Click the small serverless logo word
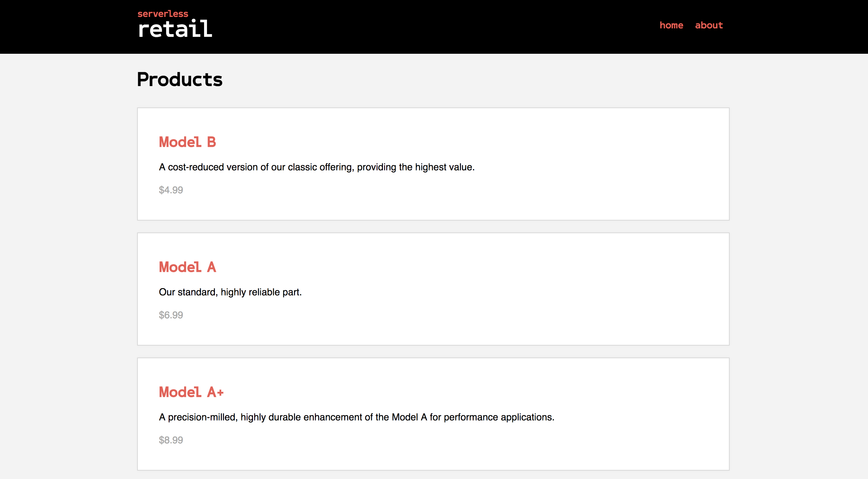 click(x=163, y=14)
